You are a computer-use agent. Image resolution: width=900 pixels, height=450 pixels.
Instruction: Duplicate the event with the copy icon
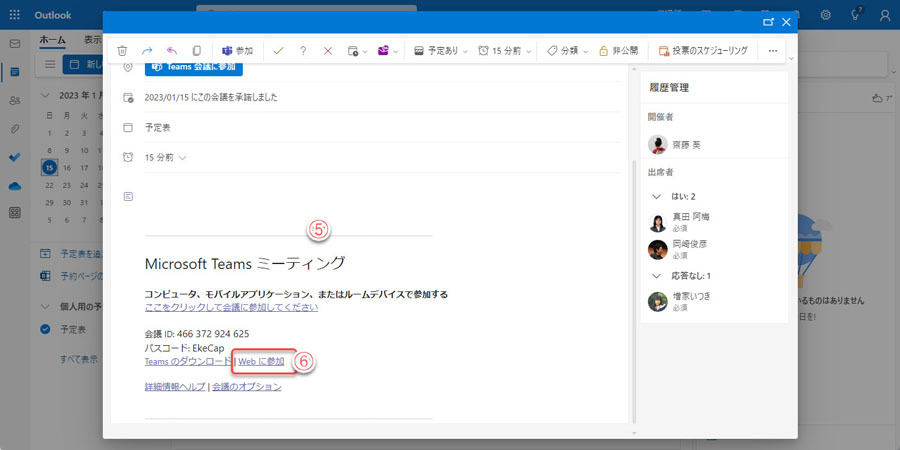[197, 51]
